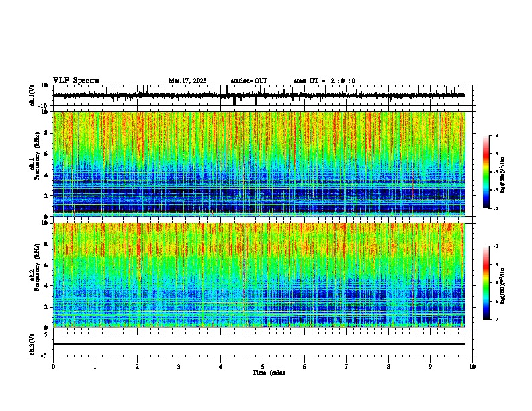The image size is (532, 411).
Task: Click ch.2 "Frequency (kHz)" axis label
Action: tap(37, 267)
